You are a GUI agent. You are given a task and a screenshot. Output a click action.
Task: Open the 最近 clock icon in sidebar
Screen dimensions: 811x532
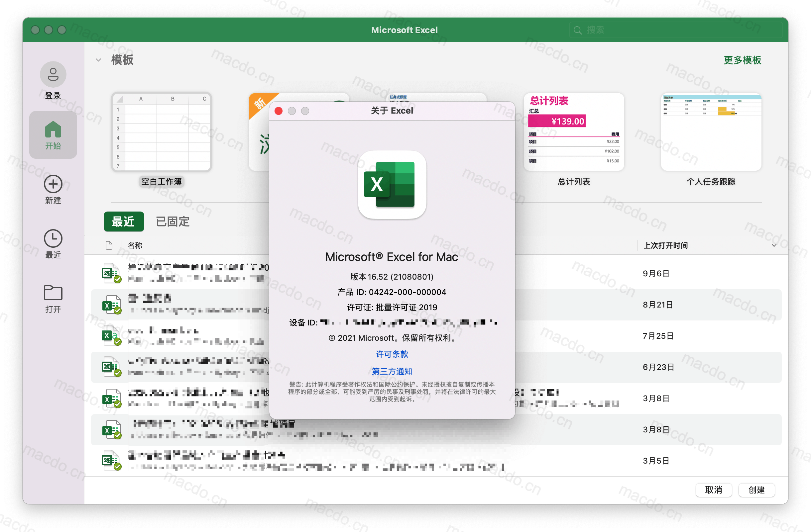pyautogui.click(x=53, y=238)
